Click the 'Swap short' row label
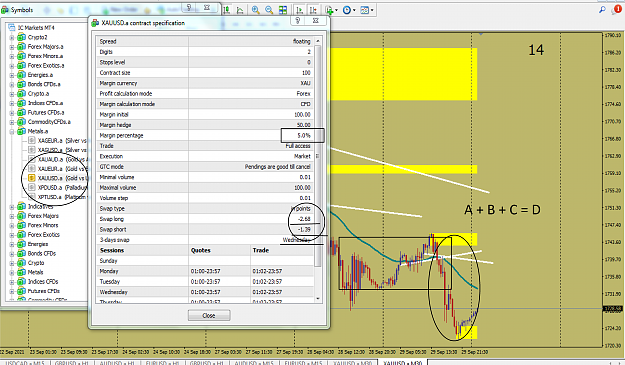 (x=113, y=230)
